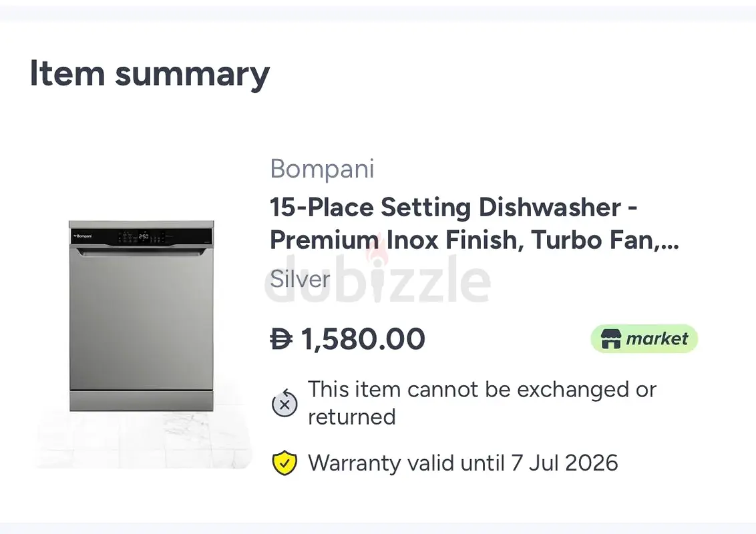Expand the truncated title ellipsis
Image resolution: width=756 pixels, height=534 pixels.
pyautogui.click(x=670, y=241)
